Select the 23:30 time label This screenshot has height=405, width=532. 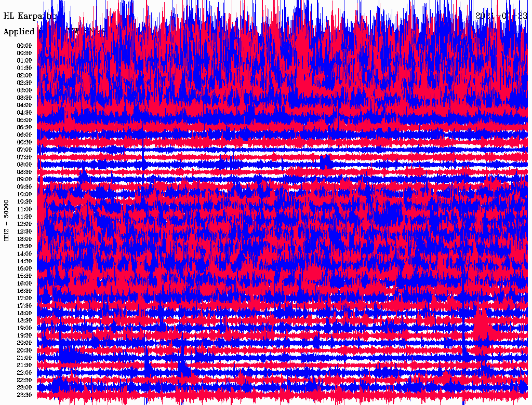tap(24, 395)
